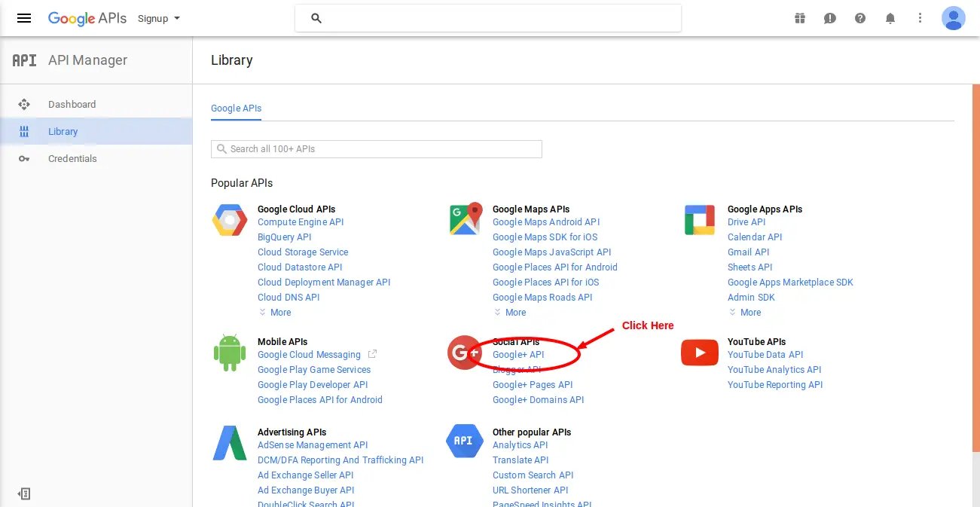Open the Signup project dropdown
This screenshot has height=507, width=980.
(x=158, y=18)
